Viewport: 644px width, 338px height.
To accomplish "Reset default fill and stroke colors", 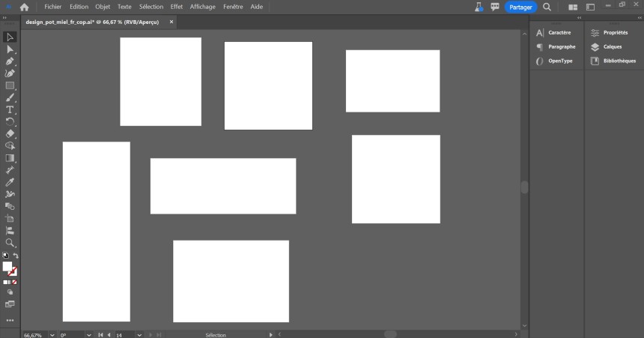I will tap(5, 256).
